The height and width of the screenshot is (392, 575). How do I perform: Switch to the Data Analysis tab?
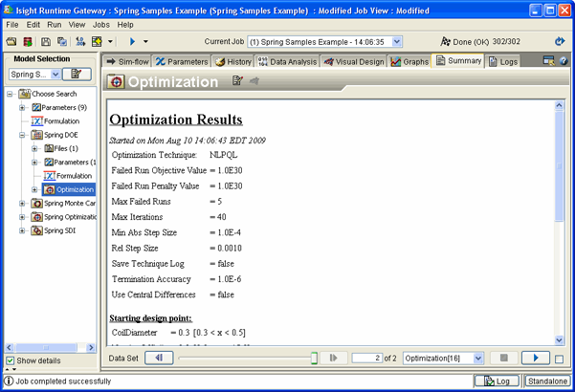tap(288, 61)
